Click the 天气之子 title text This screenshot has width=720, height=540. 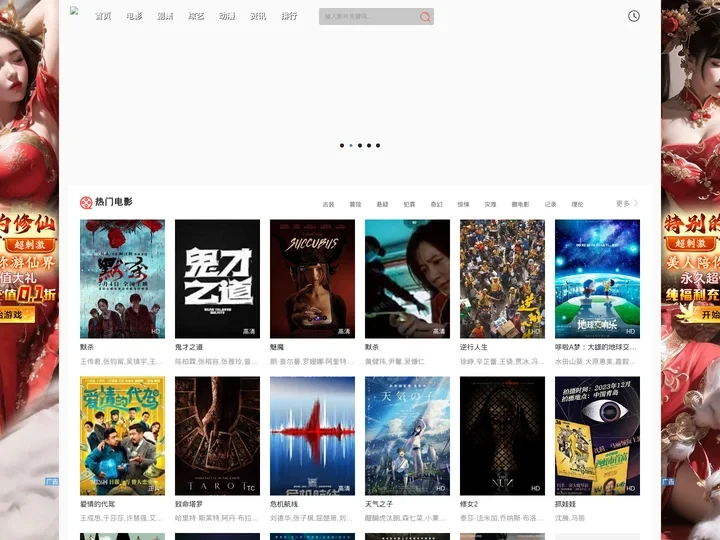tap(379, 504)
